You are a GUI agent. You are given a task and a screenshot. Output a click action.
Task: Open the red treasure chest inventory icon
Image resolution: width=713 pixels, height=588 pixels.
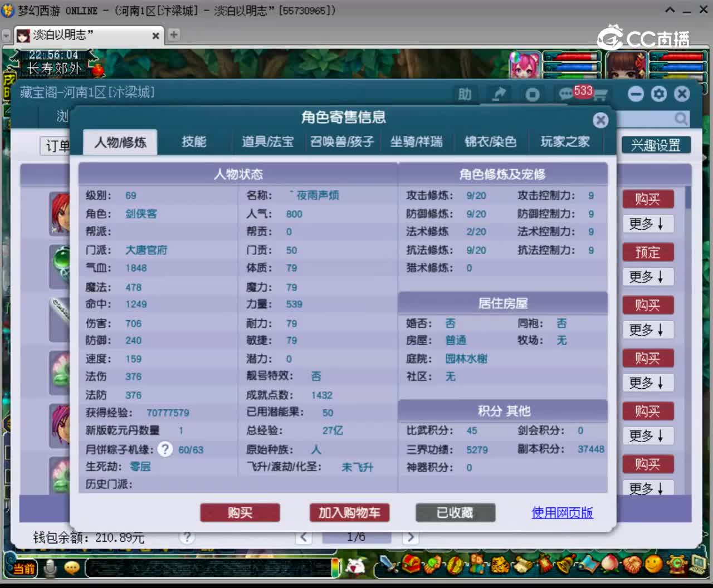pos(412,564)
